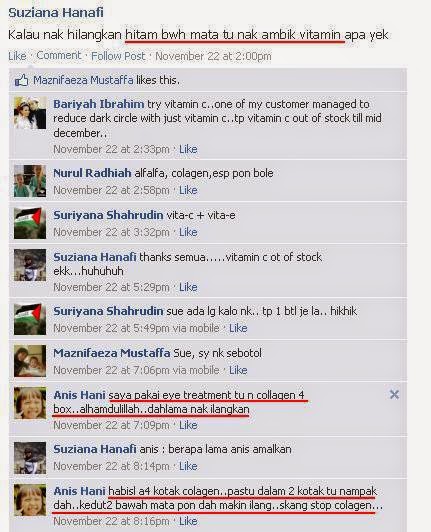Remove Anis Hani's comment with the X
The image size is (431, 532).
tap(394, 395)
